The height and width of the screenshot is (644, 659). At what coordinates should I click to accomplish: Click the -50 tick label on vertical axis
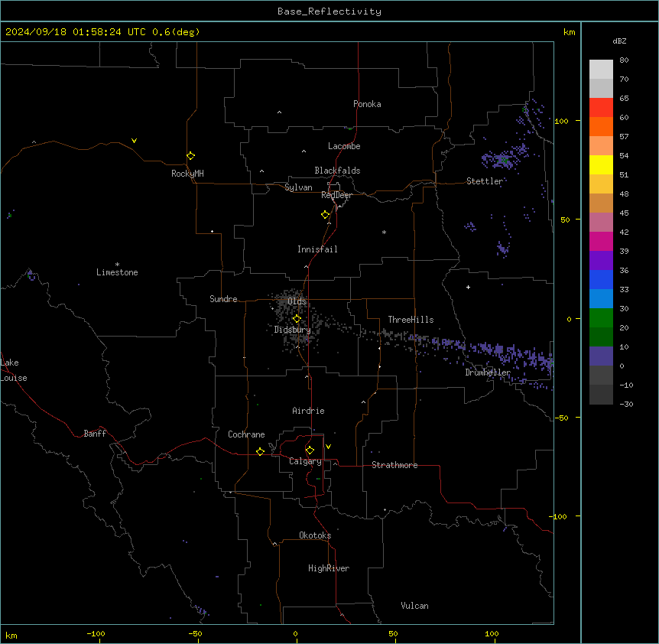point(562,418)
